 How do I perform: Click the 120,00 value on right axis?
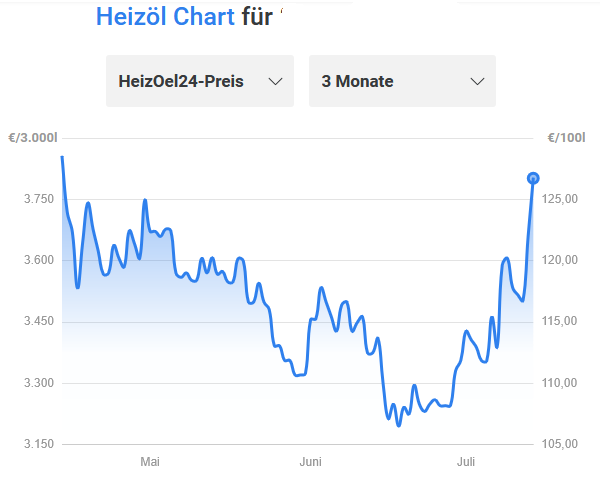tap(560, 260)
